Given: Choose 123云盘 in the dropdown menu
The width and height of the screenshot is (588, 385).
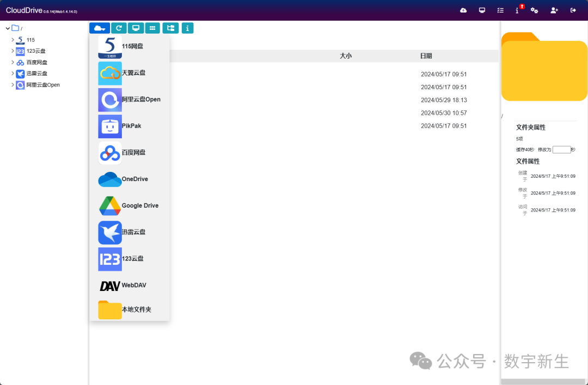Looking at the screenshot, I should click(130, 259).
